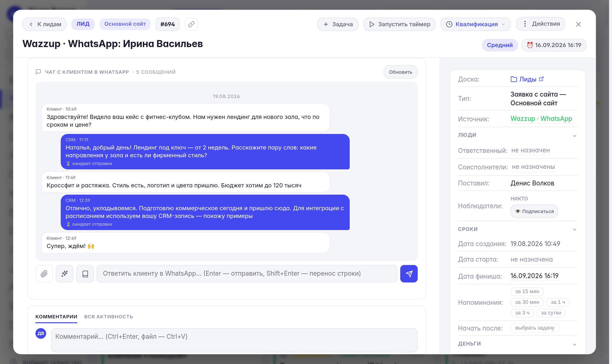Open the Действия menu
The image size is (612, 364).
tap(540, 24)
